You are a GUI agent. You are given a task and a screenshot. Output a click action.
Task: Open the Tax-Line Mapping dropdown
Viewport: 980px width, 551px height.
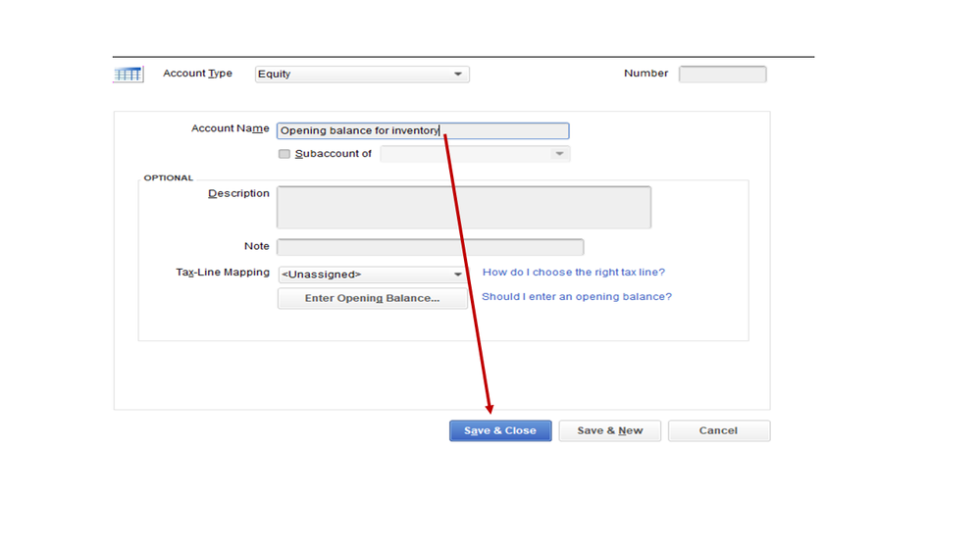pyautogui.click(x=373, y=275)
